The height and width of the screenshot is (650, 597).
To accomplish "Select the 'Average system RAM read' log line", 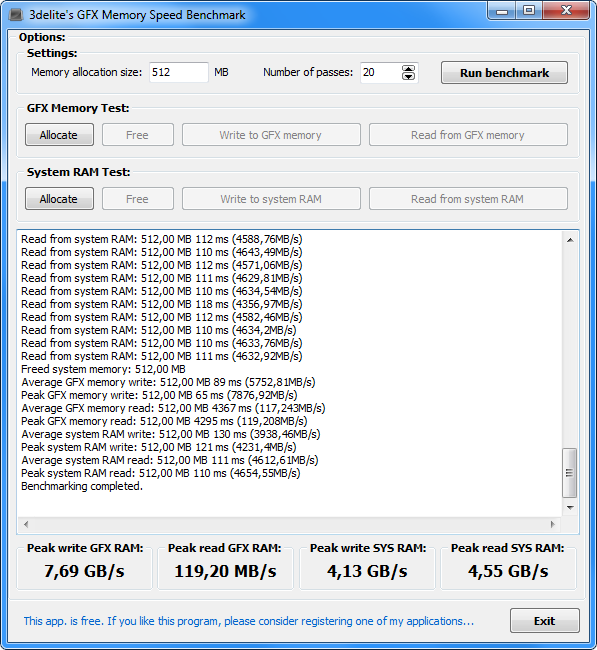I will pos(170,460).
